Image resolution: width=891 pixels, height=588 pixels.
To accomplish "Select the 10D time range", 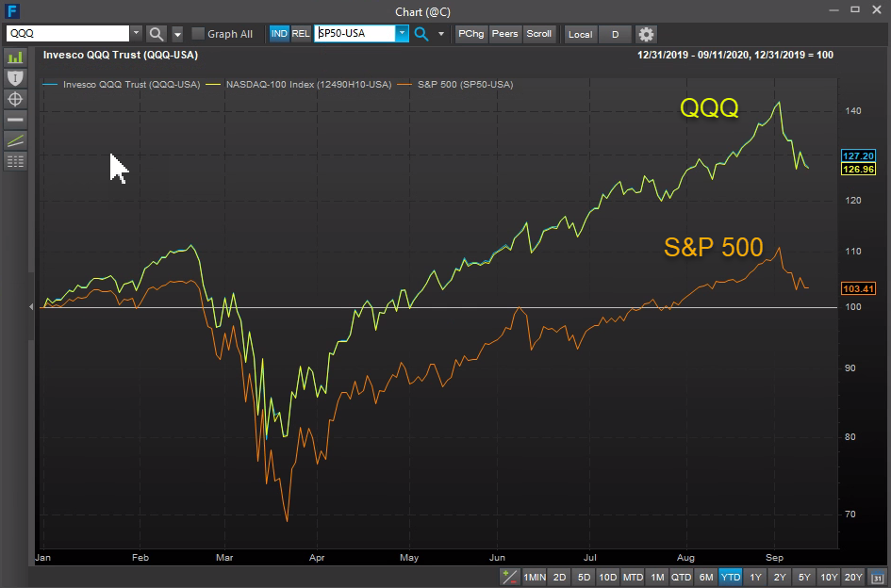I will (x=608, y=578).
